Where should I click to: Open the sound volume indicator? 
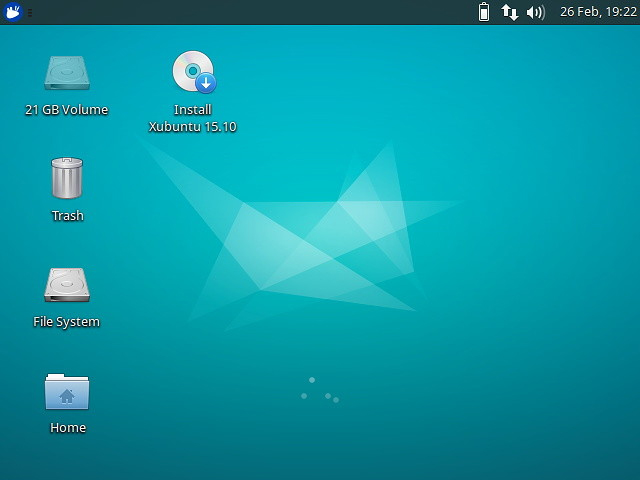tap(536, 13)
